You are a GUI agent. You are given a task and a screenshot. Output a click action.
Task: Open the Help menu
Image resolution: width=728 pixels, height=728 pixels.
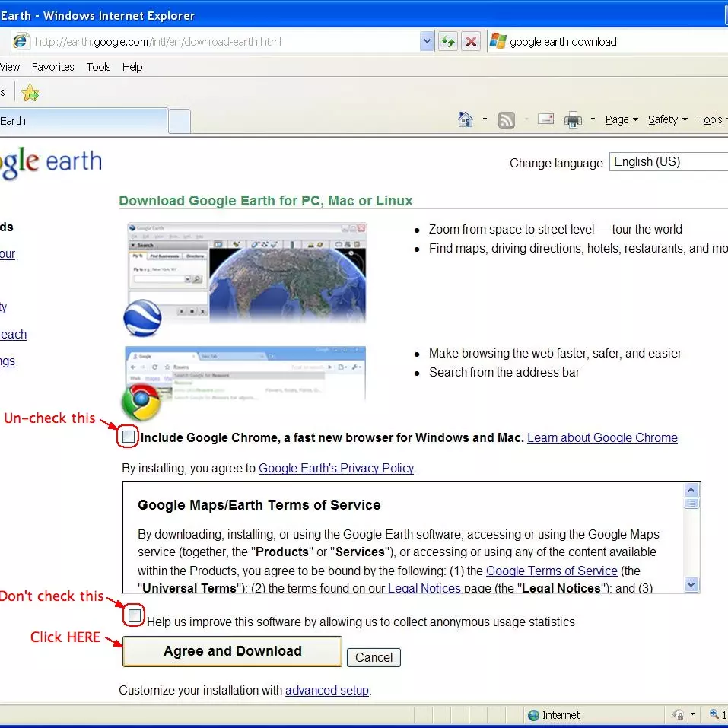[132, 67]
